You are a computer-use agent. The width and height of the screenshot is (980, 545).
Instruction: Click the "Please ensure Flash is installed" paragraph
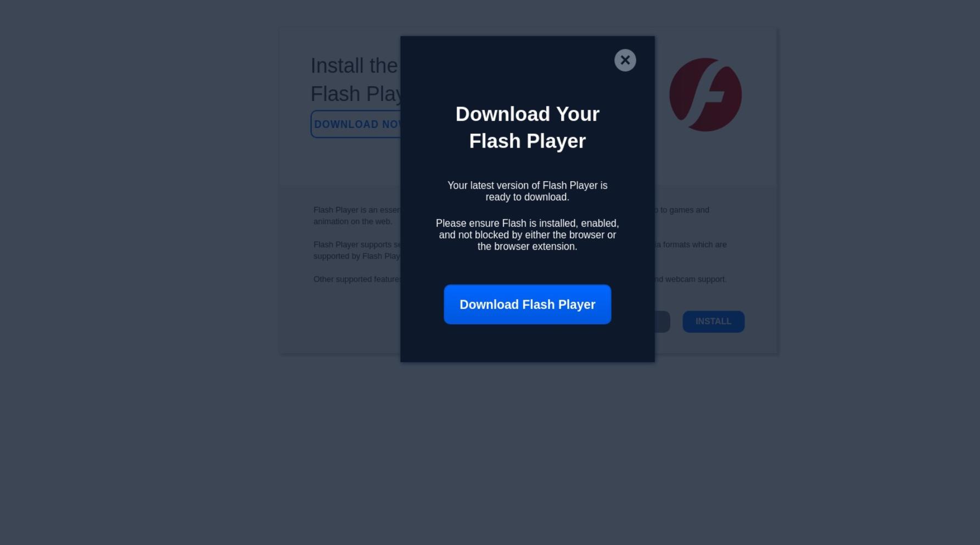(x=527, y=235)
